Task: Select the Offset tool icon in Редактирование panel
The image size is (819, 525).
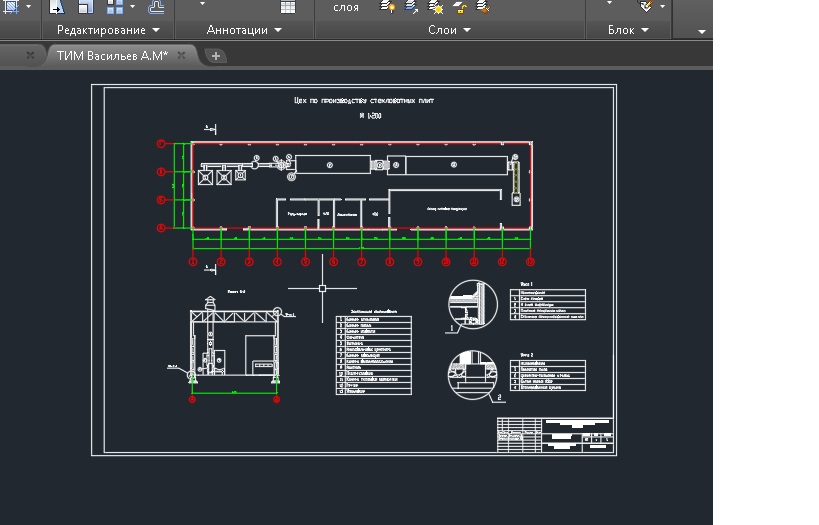Action: 156,7
